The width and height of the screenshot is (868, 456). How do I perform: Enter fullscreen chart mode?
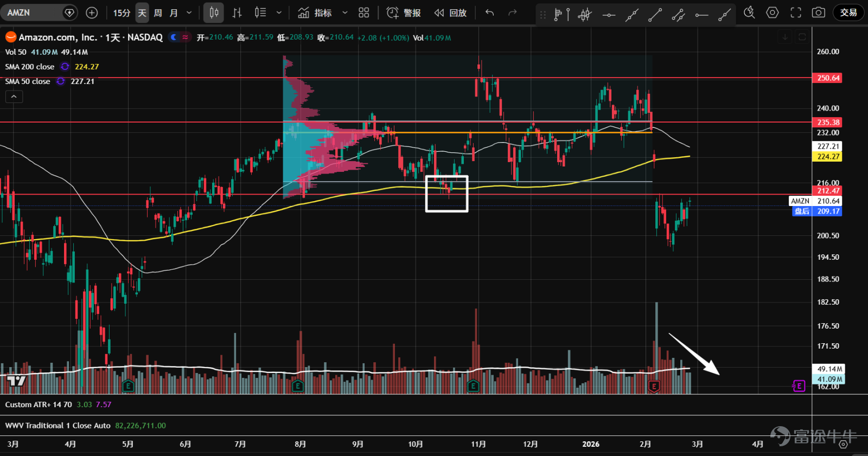click(796, 12)
